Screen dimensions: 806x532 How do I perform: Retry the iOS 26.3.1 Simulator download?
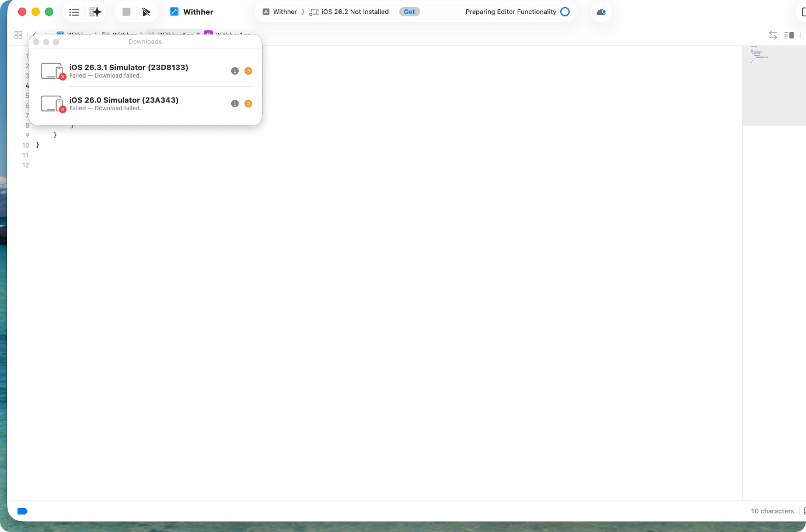pos(248,71)
